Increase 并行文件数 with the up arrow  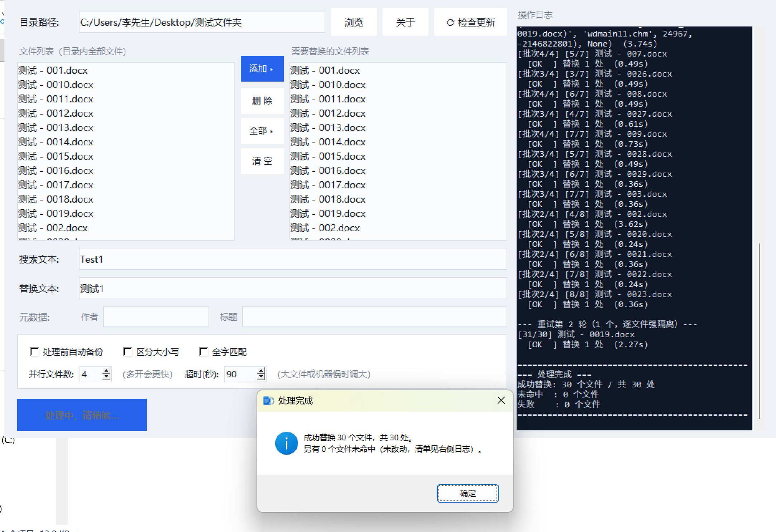pos(106,371)
